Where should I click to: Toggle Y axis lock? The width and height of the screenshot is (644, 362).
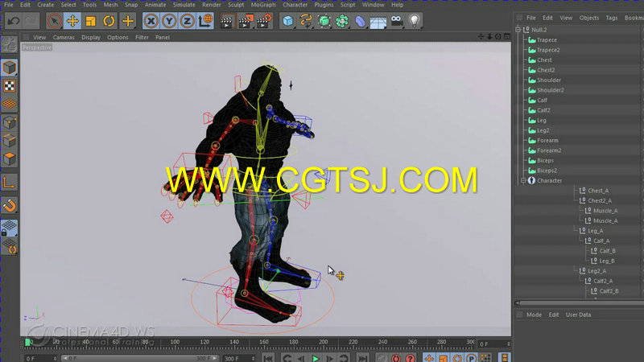[x=169, y=21]
